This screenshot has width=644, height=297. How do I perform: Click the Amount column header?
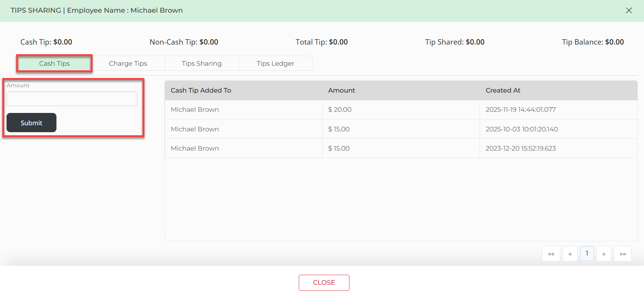click(x=341, y=90)
